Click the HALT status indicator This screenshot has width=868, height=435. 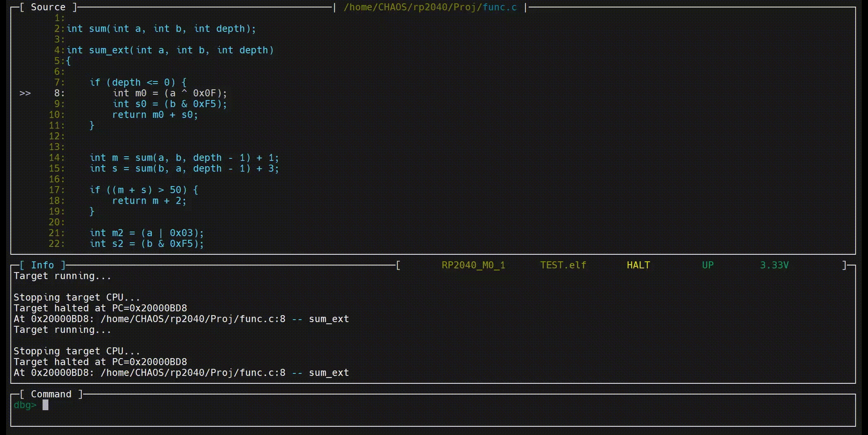coord(638,265)
